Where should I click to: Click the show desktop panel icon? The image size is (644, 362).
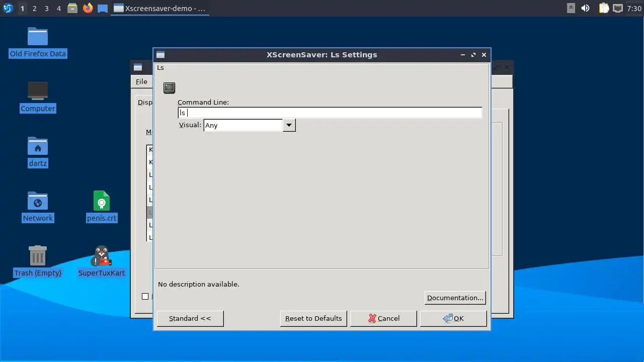click(x=103, y=8)
